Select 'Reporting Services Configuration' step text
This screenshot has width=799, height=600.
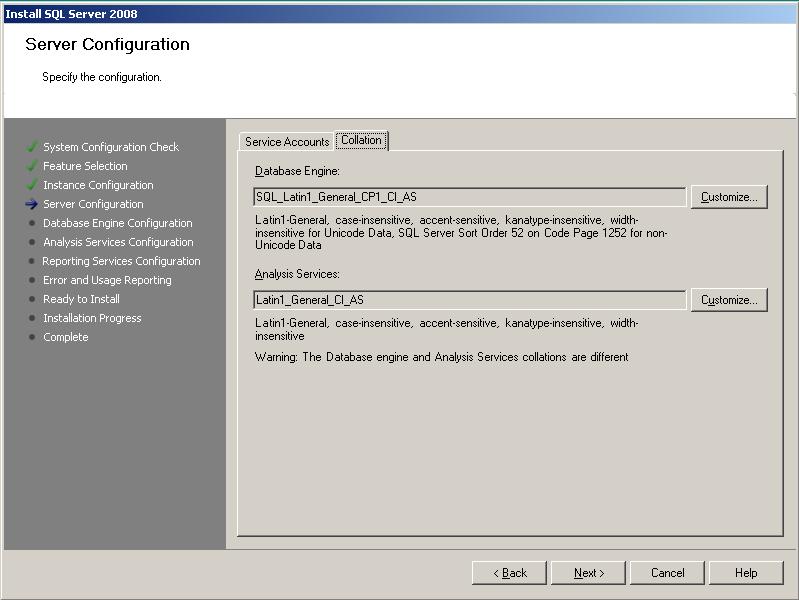click(121, 261)
